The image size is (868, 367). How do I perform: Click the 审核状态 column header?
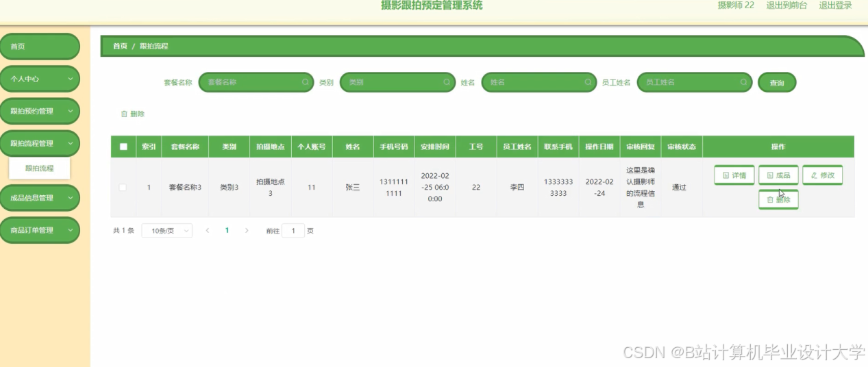[x=682, y=147]
